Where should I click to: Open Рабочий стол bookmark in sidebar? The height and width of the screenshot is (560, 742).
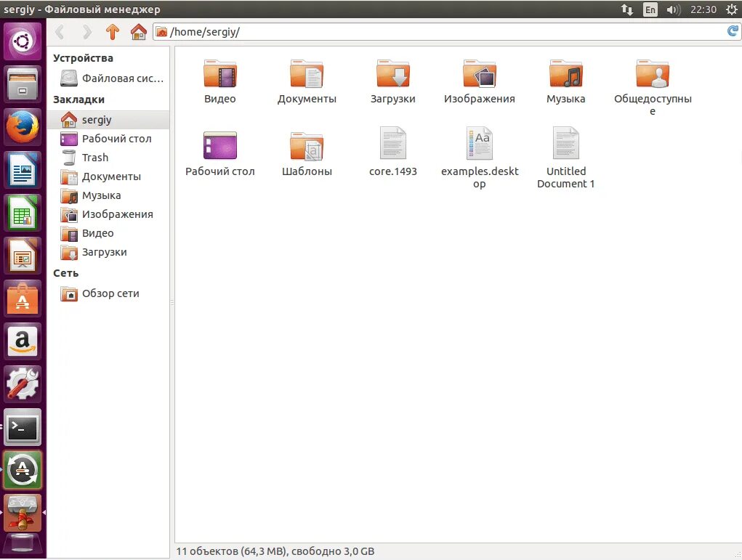[x=108, y=139]
